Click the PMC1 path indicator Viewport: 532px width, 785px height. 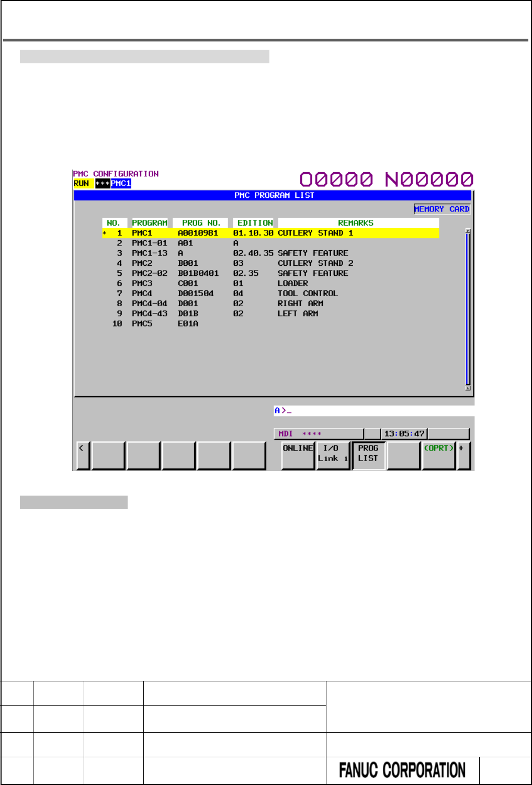(121, 184)
